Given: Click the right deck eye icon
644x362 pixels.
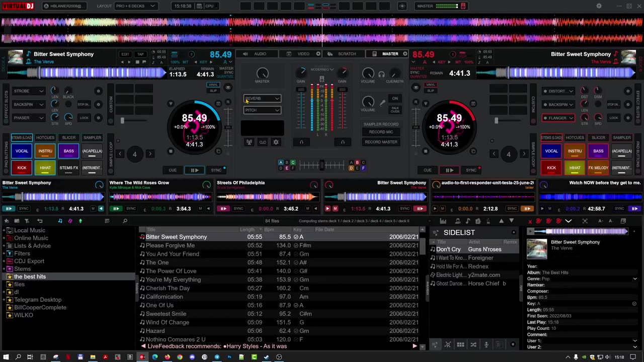Looking at the screenshot, I should [416, 87].
